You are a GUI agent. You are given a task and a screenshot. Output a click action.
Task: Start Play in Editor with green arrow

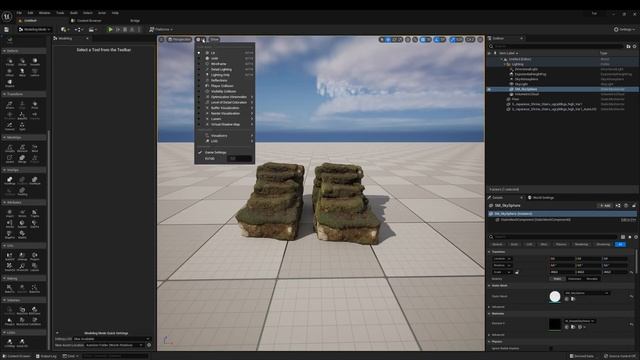110,29
